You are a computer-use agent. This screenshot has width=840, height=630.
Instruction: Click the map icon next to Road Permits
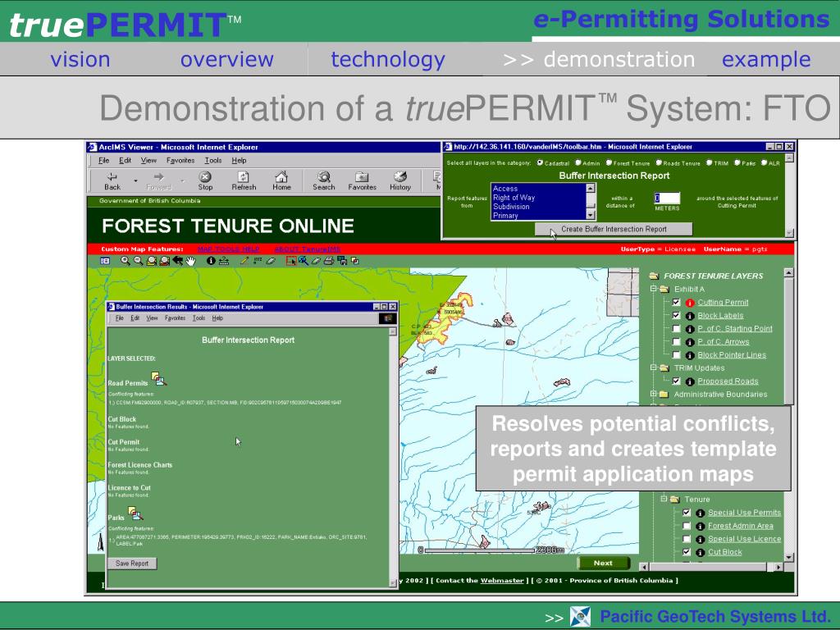[x=158, y=379]
